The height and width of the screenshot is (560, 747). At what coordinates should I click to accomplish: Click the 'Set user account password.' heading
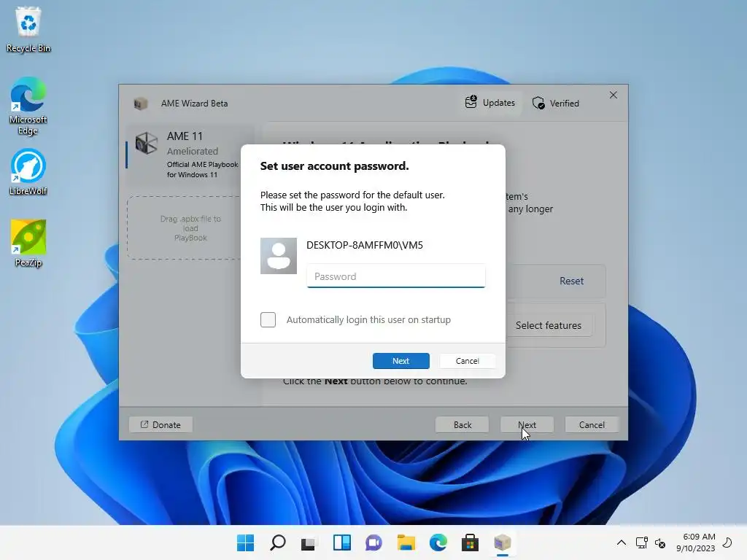click(334, 166)
